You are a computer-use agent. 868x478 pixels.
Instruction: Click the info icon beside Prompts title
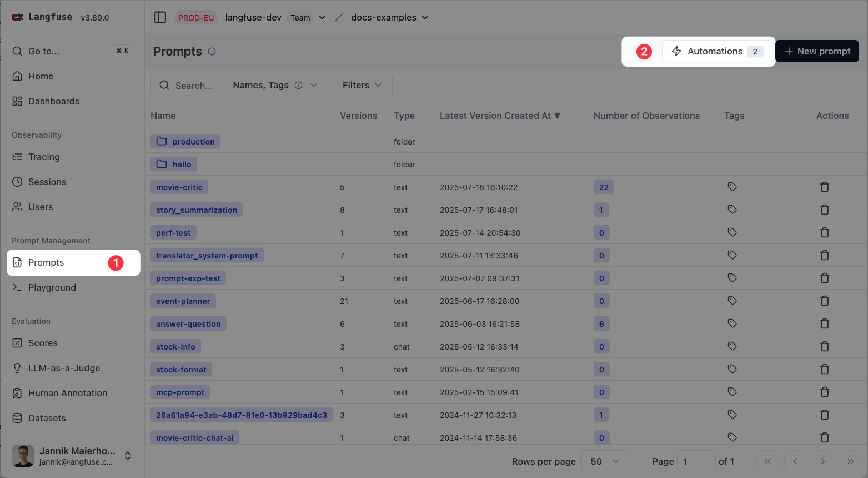(x=212, y=52)
